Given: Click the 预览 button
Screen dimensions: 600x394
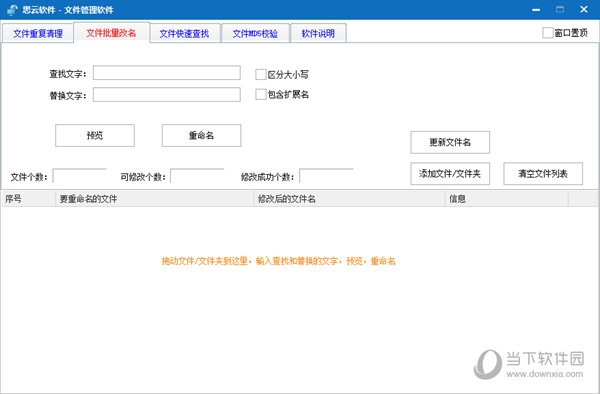Looking at the screenshot, I should coord(95,135).
